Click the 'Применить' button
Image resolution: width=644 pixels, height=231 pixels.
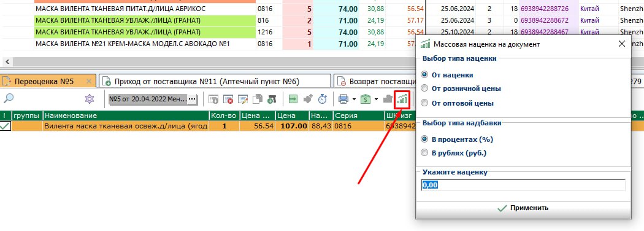[523, 208]
